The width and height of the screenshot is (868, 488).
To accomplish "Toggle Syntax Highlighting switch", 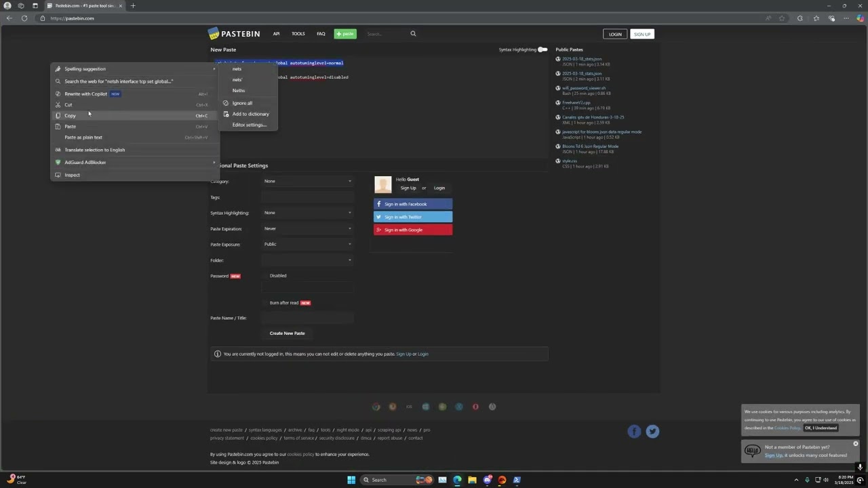I will (x=542, y=49).
